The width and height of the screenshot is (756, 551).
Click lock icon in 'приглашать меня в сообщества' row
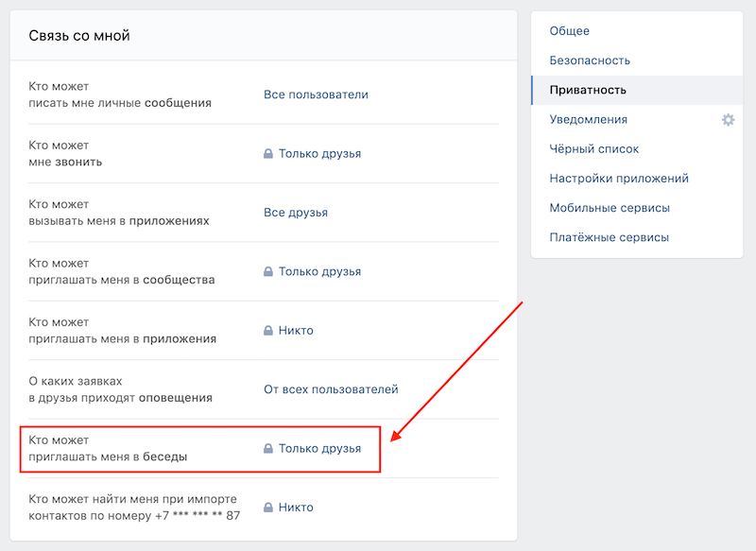coord(268,271)
